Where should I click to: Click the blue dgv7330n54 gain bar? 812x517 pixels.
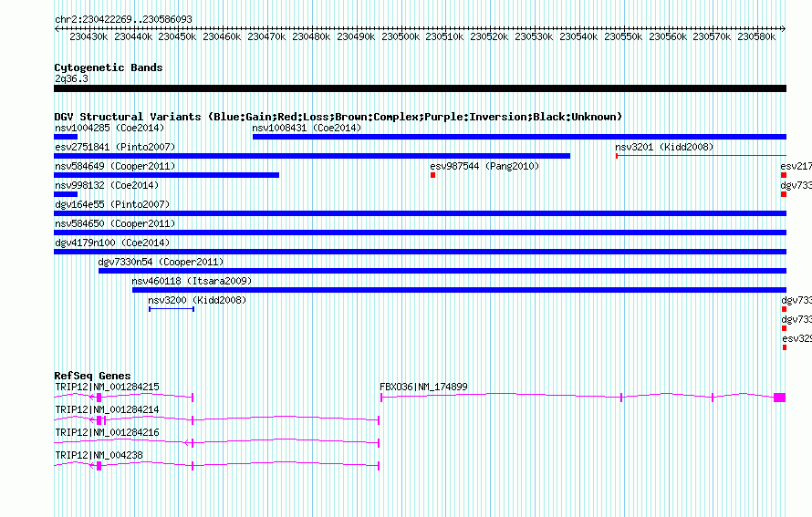click(442, 271)
